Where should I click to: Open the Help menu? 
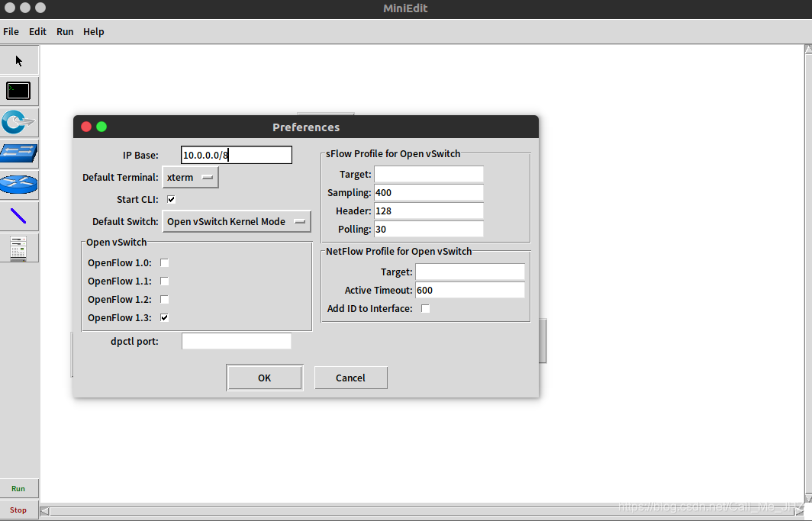94,31
